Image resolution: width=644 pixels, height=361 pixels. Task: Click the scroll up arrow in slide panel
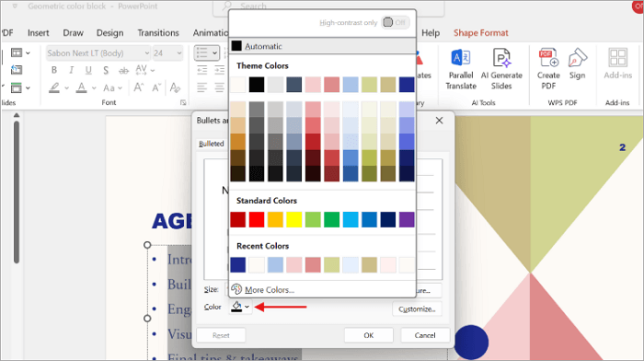pos(17,115)
